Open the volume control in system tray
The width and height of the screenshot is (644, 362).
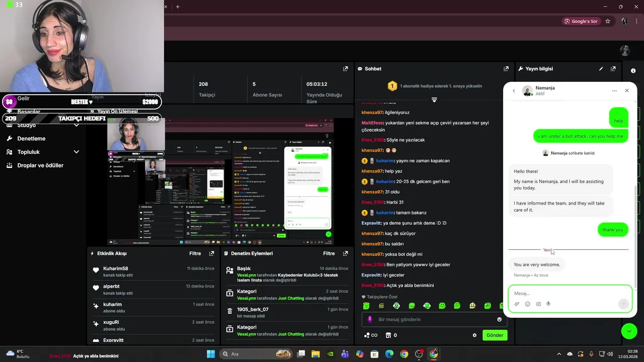610,354
